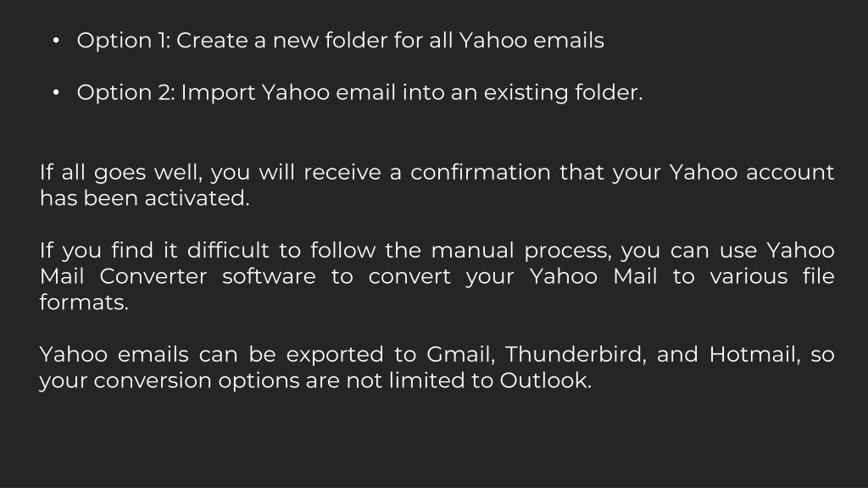This screenshot has width=868, height=488.
Task: Click the word 'Thunderbird,' in last paragraph
Action: click(x=576, y=355)
